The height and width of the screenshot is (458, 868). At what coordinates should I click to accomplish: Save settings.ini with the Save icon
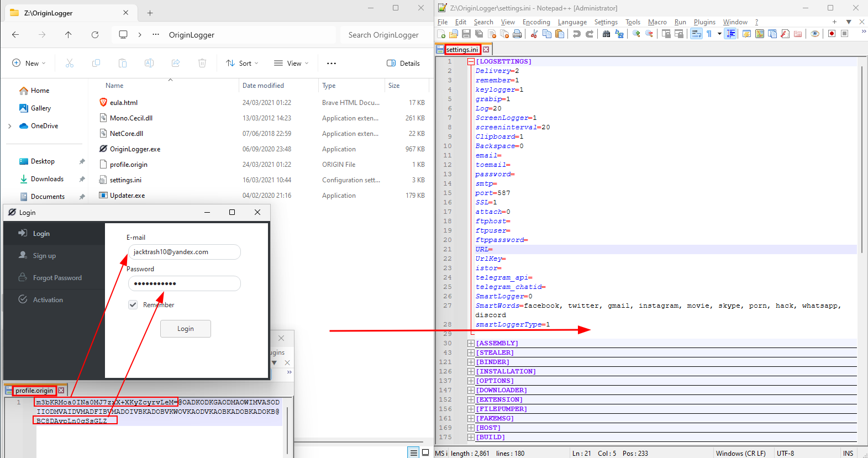(466, 34)
